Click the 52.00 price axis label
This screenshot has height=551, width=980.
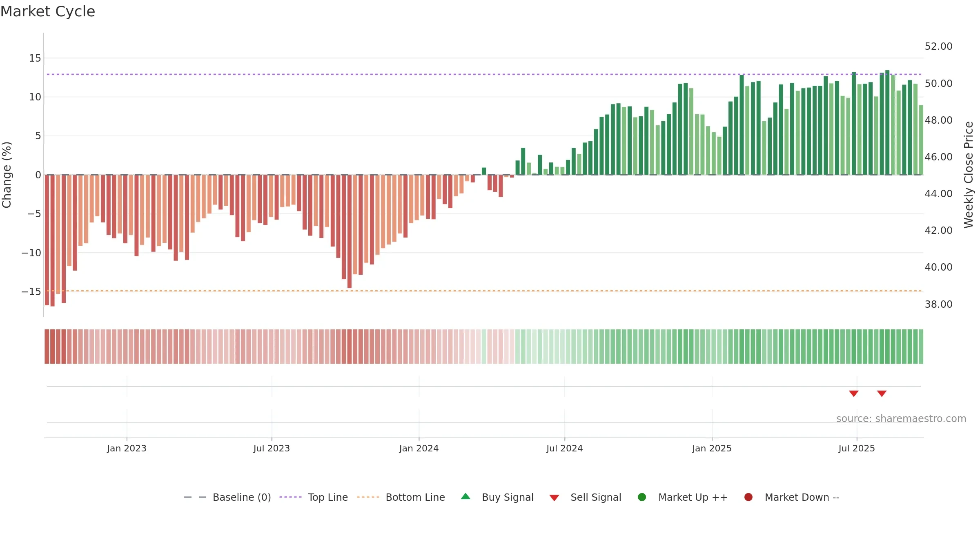938,47
